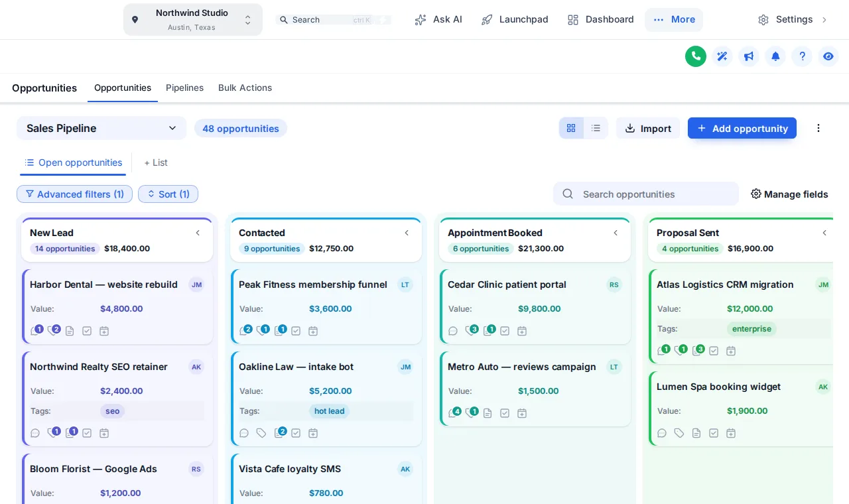Viewport: 849px width, 504px height.
Task: Expand the Northwind Studio location switcher
Action: pos(193,20)
